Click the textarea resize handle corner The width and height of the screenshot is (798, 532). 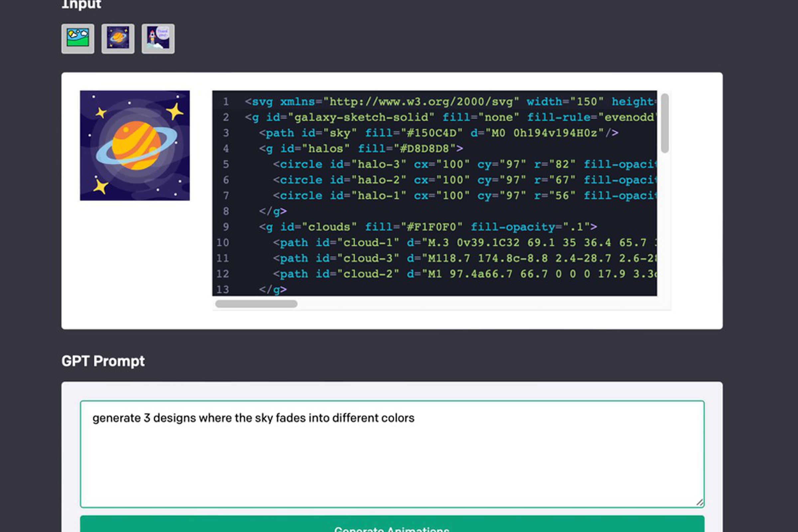(x=700, y=502)
